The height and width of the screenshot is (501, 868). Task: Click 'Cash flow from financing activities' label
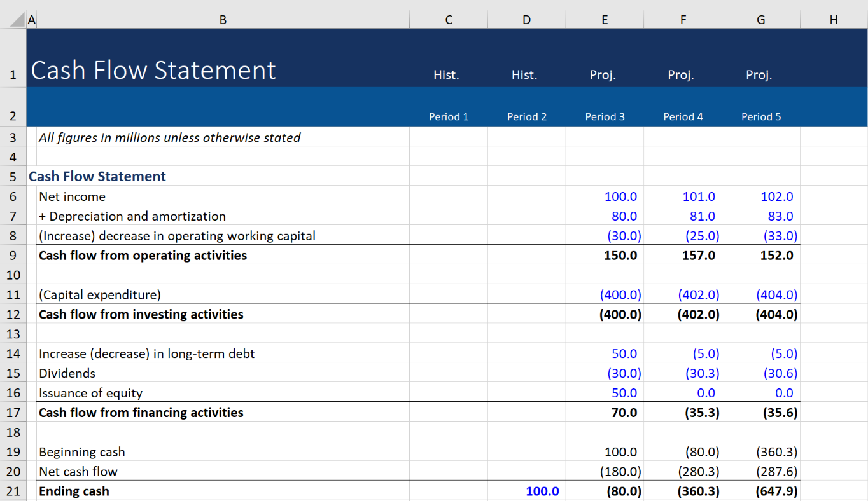(x=141, y=413)
